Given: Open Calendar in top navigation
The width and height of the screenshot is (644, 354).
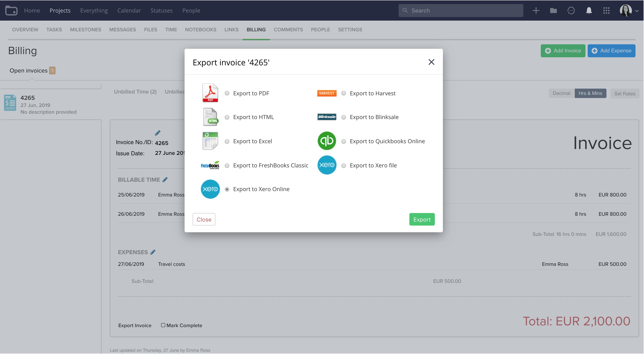Looking at the screenshot, I should click(129, 10).
